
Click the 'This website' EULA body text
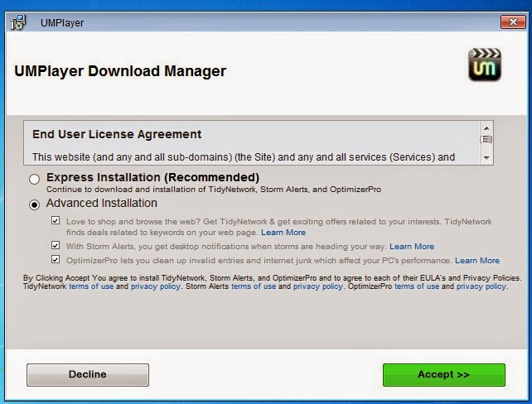click(x=244, y=157)
